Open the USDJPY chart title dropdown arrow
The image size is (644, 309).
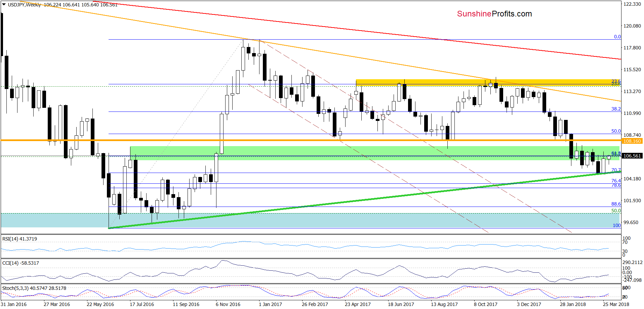(x=4, y=5)
